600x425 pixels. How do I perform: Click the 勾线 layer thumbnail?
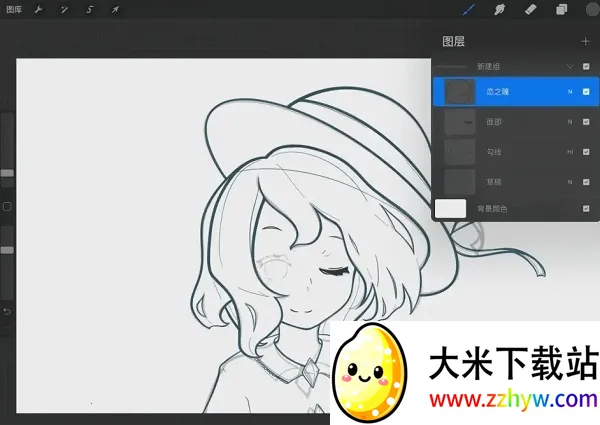coord(460,152)
